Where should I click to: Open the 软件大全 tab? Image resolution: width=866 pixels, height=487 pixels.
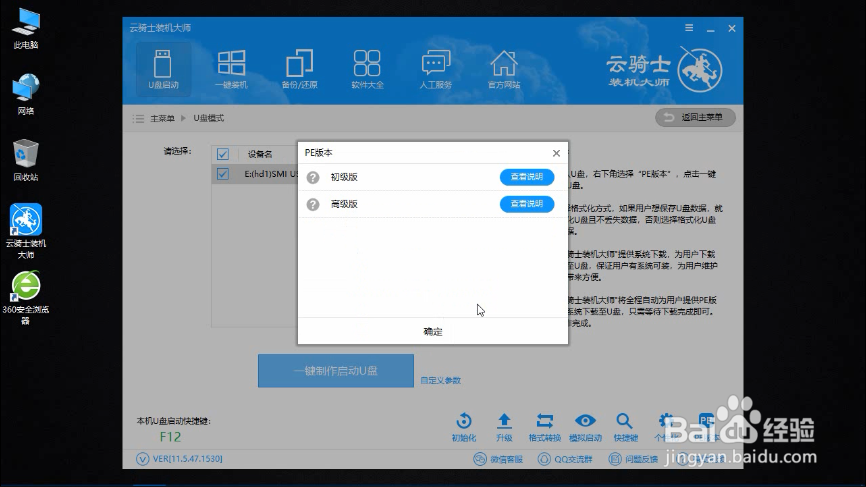[x=367, y=69]
